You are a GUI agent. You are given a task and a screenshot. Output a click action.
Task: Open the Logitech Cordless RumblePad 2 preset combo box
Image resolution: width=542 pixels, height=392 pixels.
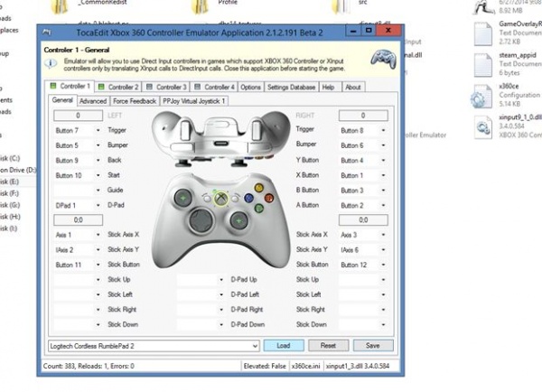[154, 346]
